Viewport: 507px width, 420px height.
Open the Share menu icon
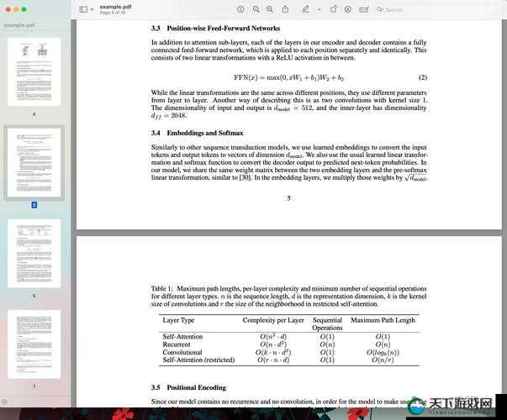click(285, 9)
